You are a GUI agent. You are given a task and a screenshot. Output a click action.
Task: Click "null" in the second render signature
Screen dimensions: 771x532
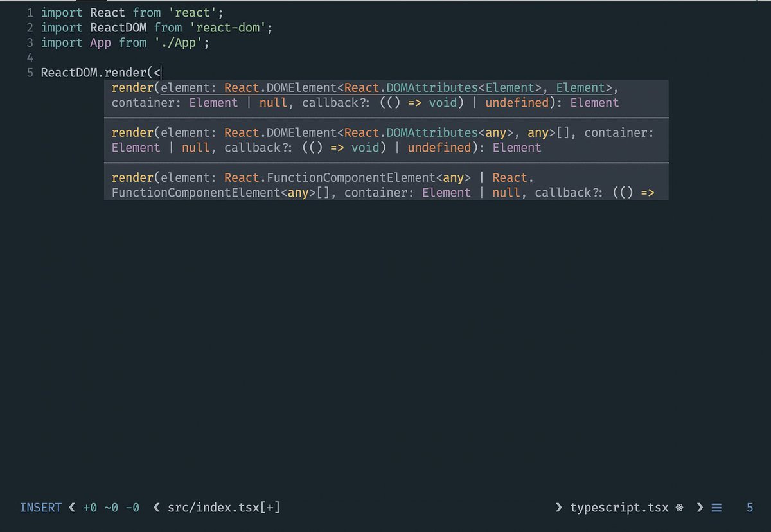[x=195, y=148]
